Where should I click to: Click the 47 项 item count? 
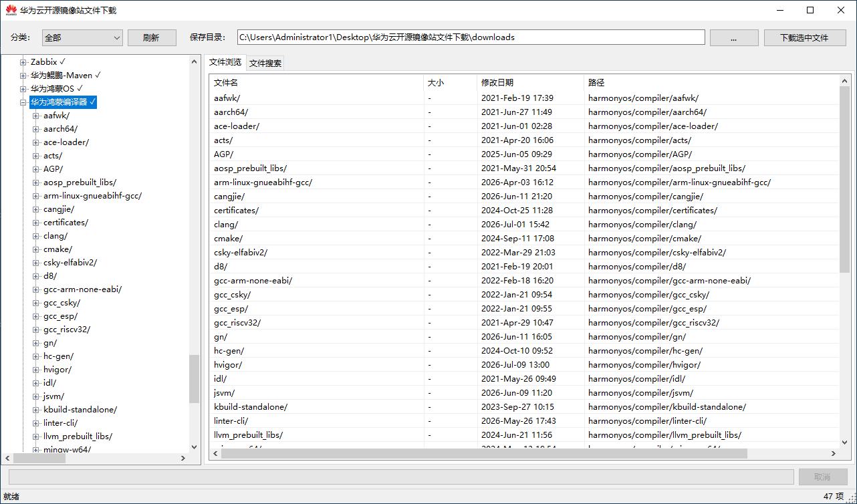pyautogui.click(x=834, y=497)
